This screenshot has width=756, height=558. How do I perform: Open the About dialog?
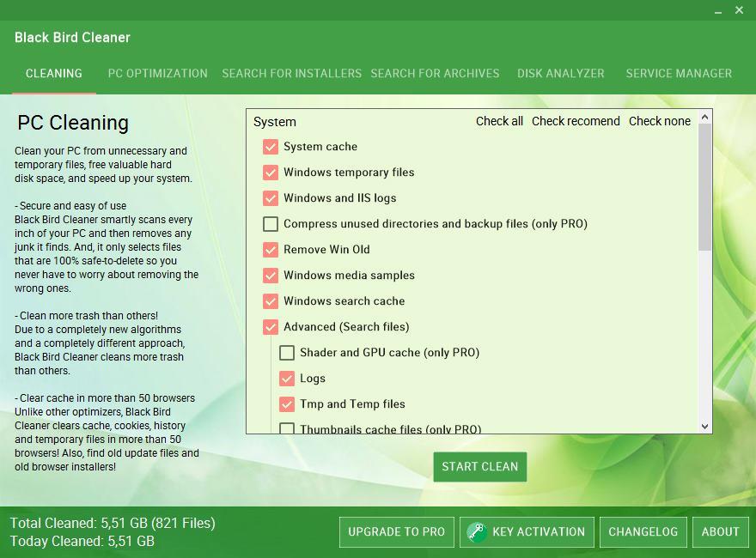(x=720, y=531)
